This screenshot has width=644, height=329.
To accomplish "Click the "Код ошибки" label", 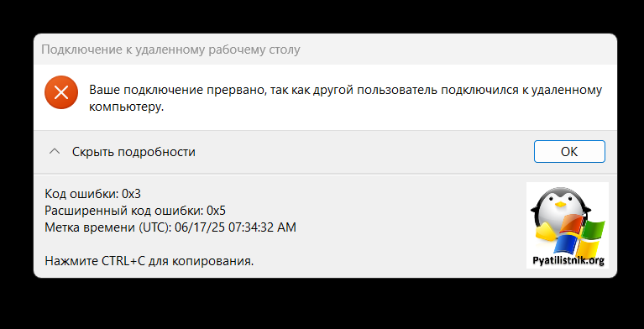I will [81, 194].
